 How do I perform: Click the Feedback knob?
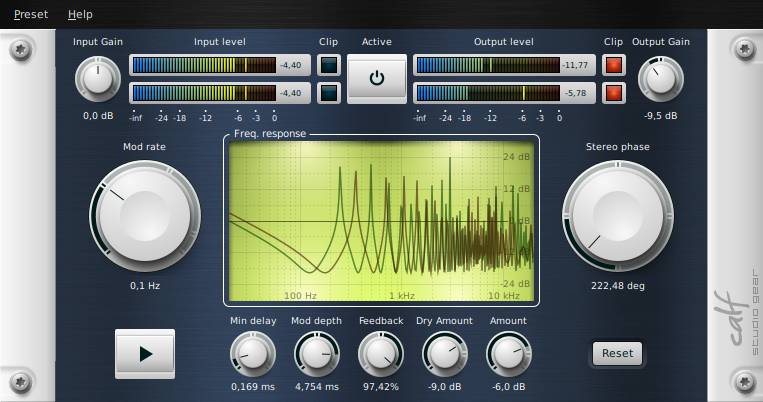(x=381, y=354)
